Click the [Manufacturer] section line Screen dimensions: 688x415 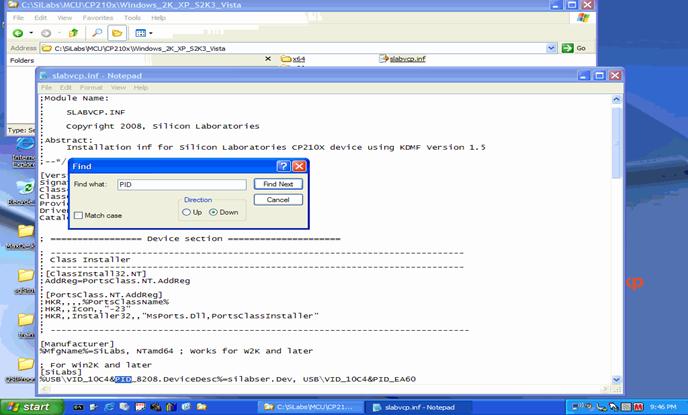[77, 344]
